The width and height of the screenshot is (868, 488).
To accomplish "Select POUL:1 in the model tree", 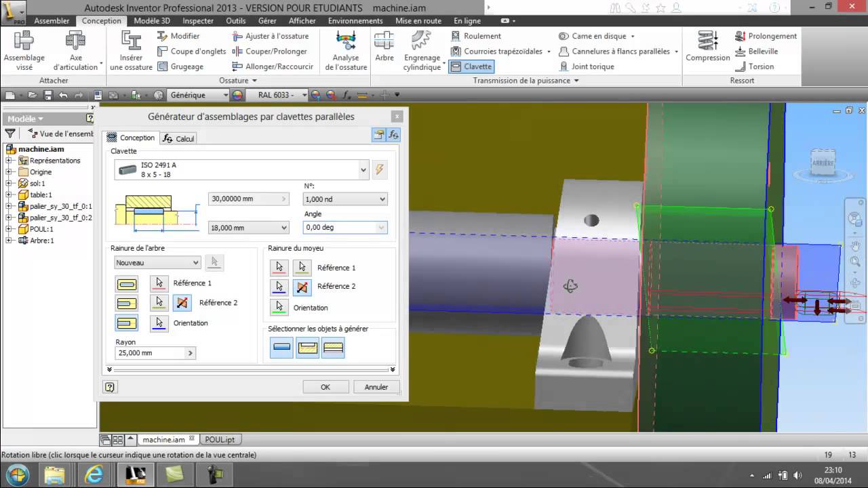I will pyautogui.click(x=41, y=229).
